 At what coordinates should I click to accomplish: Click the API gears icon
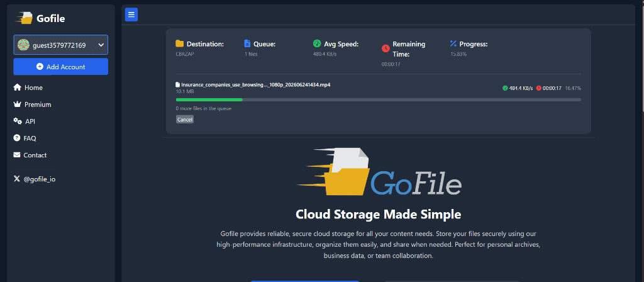click(18, 121)
